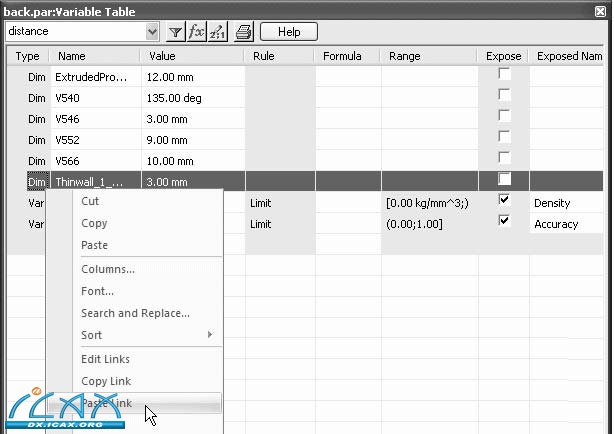Toggle the Expose checkbox for V552
This screenshot has height=434, width=614.
[x=504, y=136]
